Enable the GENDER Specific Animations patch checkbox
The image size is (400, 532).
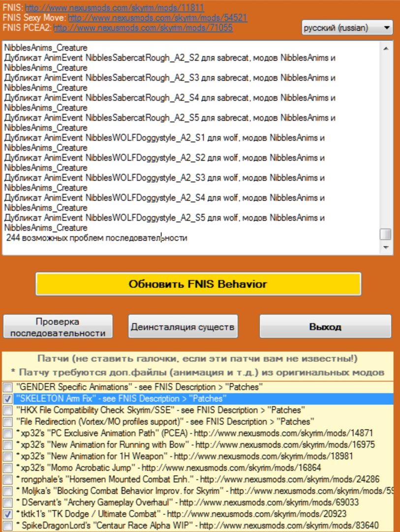8,387
